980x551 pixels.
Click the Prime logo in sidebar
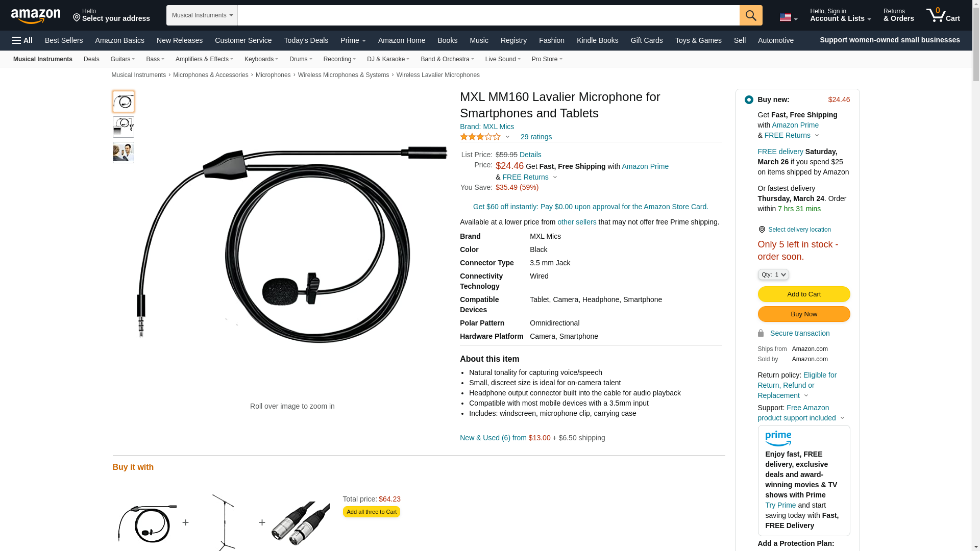[778, 439]
